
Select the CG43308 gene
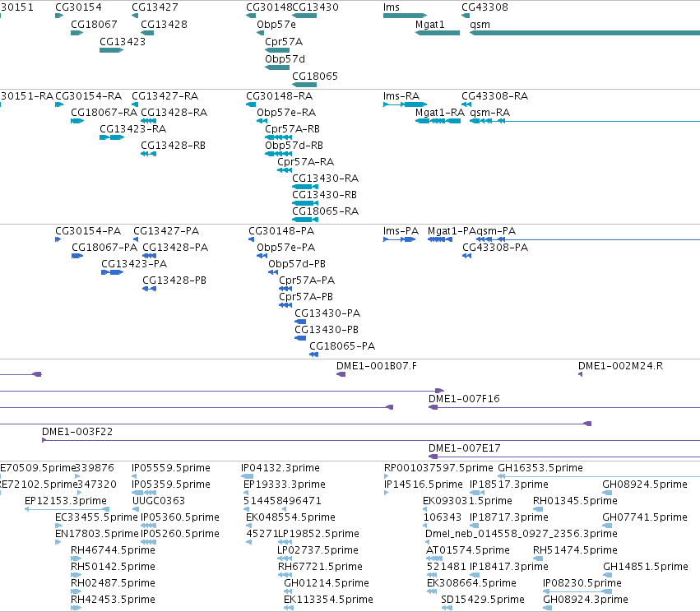(x=466, y=16)
